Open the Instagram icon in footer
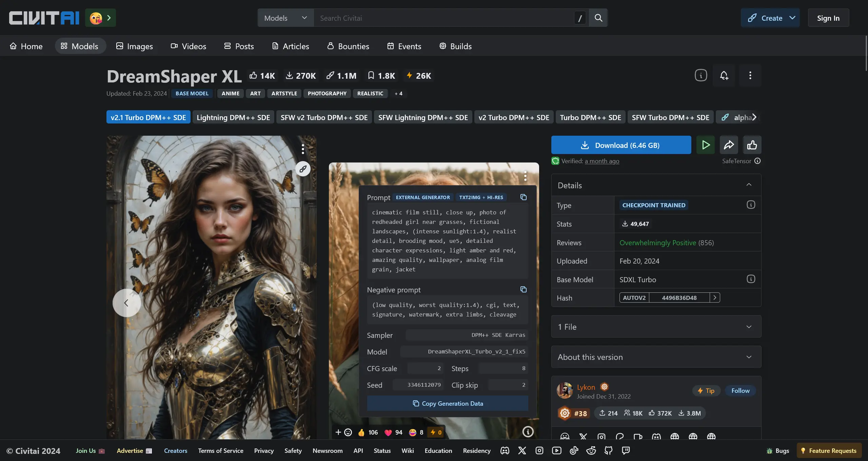The width and height of the screenshot is (868, 461). tap(539, 450)
